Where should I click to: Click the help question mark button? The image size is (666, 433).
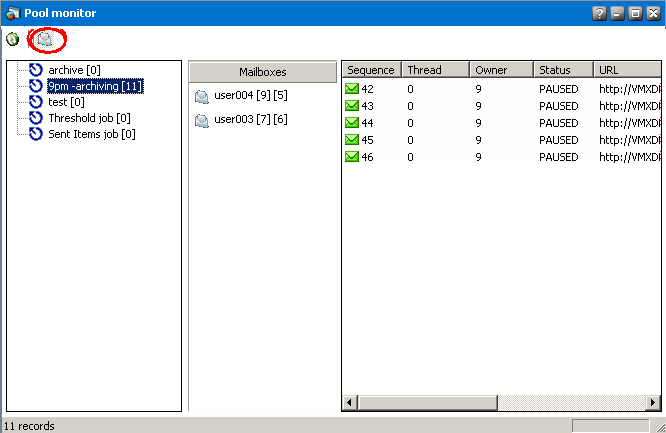tap(599, 13)
